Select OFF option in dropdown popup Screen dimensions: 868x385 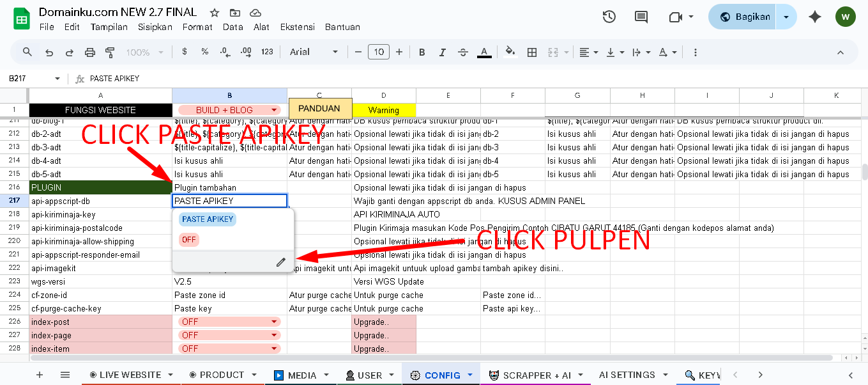[189, 240]
